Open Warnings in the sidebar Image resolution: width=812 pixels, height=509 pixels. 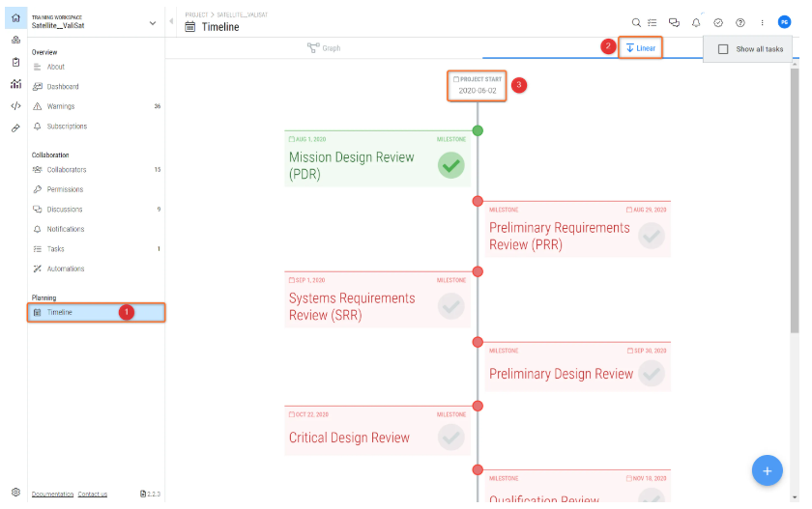pos(60,106)
